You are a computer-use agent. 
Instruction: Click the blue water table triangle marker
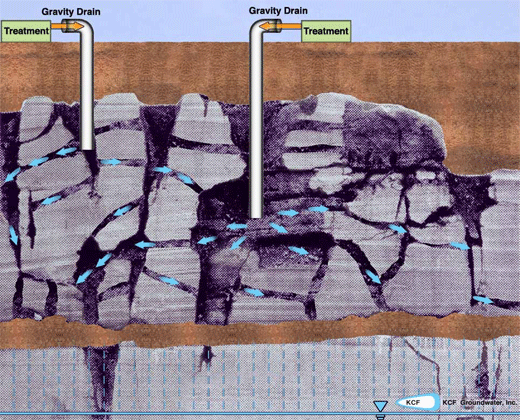tap(380, 406)
